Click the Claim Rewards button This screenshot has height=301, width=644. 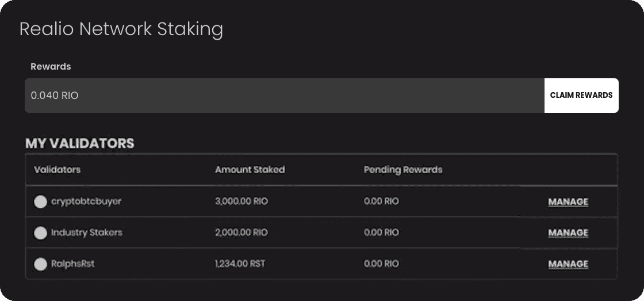click(x=581, y=96)
